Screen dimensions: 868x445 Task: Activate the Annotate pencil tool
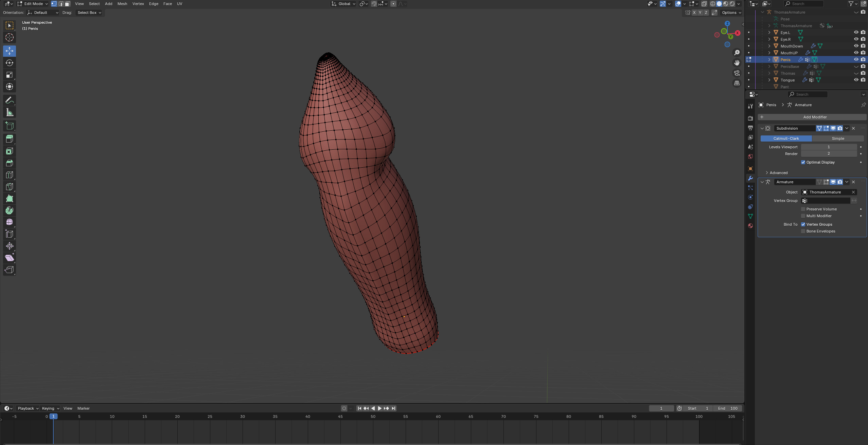pos(10,100)
